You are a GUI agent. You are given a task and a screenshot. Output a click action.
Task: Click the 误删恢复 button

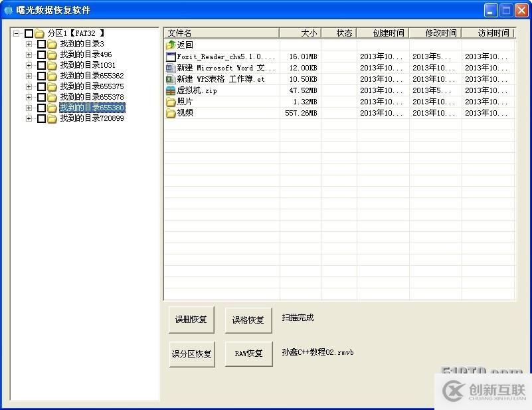(191, 320)
